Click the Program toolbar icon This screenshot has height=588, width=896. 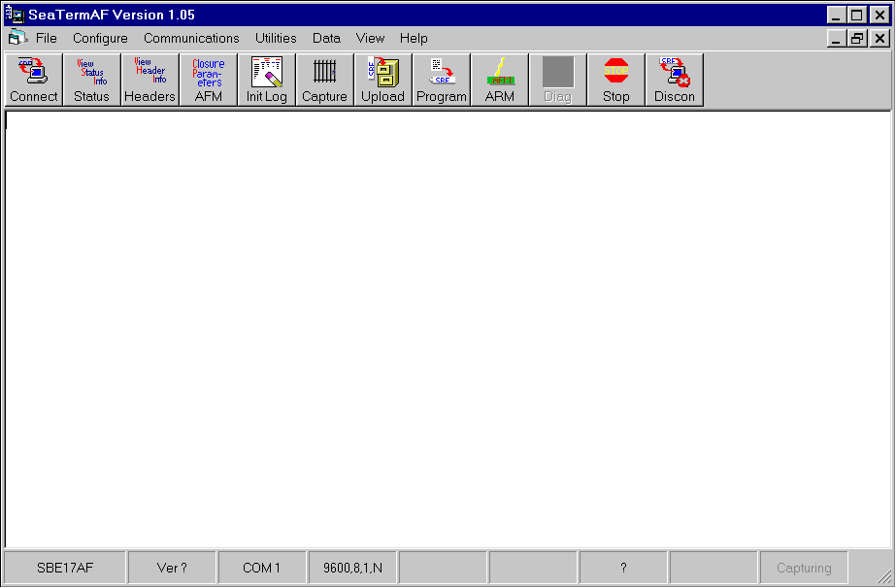[x=442, y=80]
